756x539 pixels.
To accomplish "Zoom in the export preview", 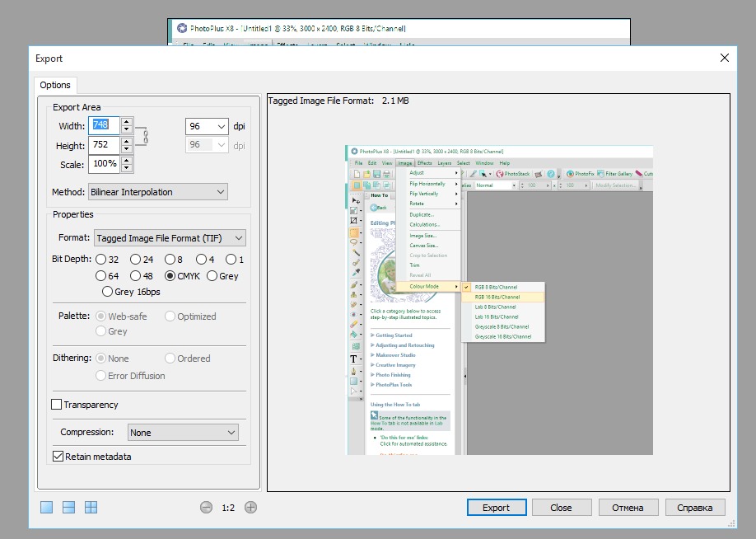I will 250,507.
